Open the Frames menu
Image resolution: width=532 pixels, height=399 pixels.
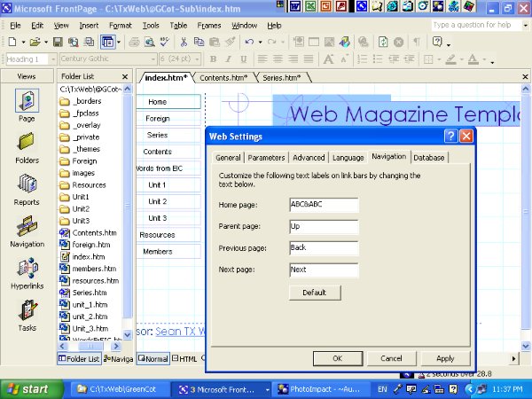point(209,26)
